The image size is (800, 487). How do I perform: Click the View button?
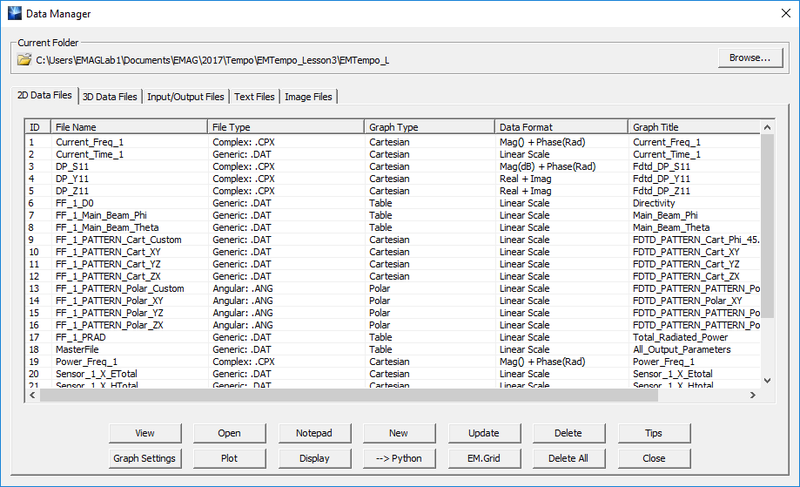tap(145, 433)
